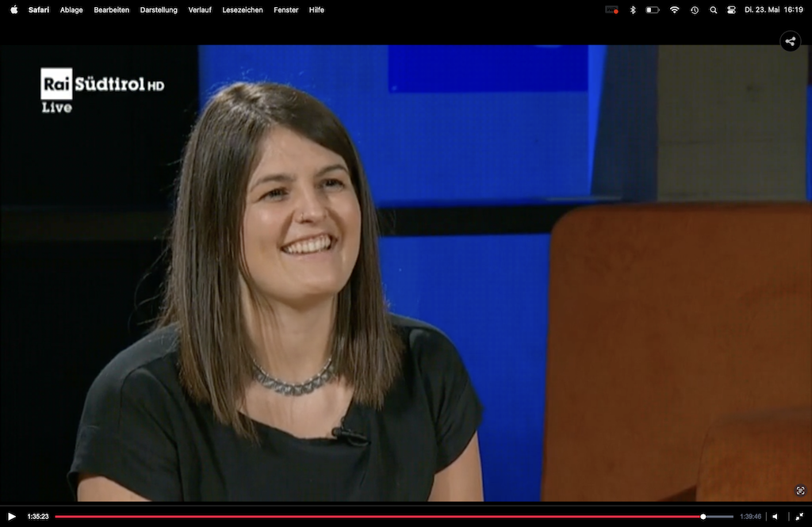This screenshot has width=812, height=527.
Task: Click the Rai Südtirol HD channel logo
Action: pos(102,83)
